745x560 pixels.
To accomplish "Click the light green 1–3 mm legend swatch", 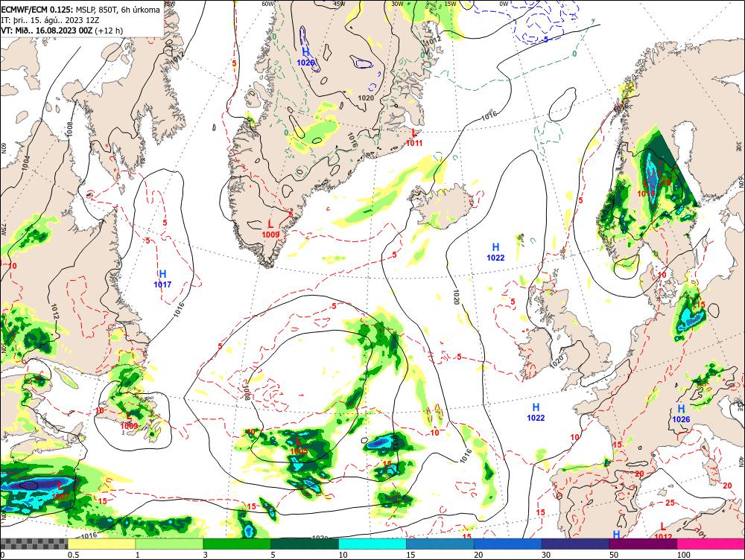I will [169, 544].
